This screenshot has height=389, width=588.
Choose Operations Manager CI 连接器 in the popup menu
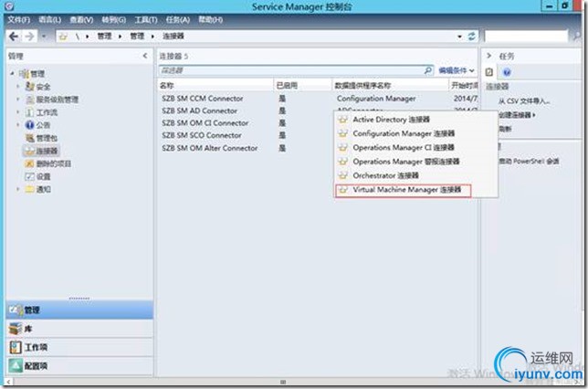pos(416,147)
